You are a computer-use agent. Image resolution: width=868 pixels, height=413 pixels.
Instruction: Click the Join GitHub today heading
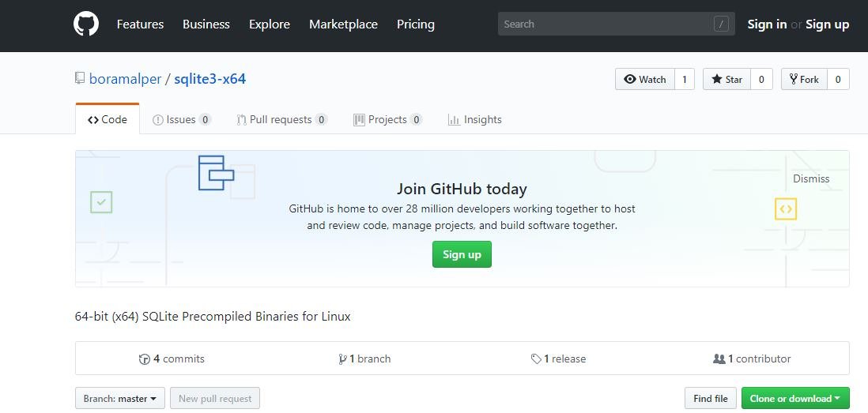pyautogui.click(x=462, y=189)
